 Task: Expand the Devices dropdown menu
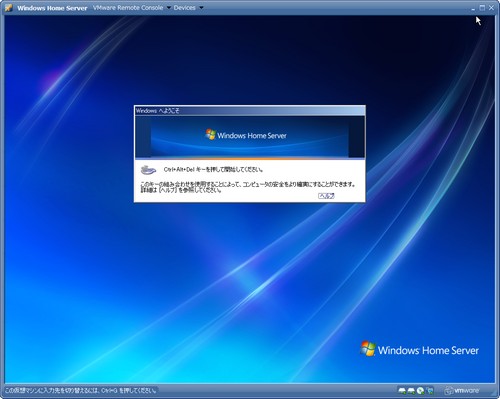(x=188, y=8)
